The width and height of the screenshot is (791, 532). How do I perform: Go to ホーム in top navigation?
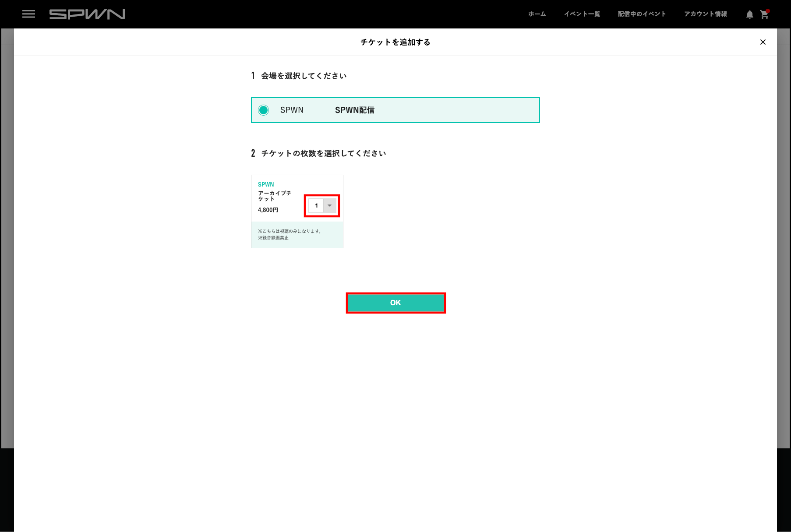tap(537, 14)
